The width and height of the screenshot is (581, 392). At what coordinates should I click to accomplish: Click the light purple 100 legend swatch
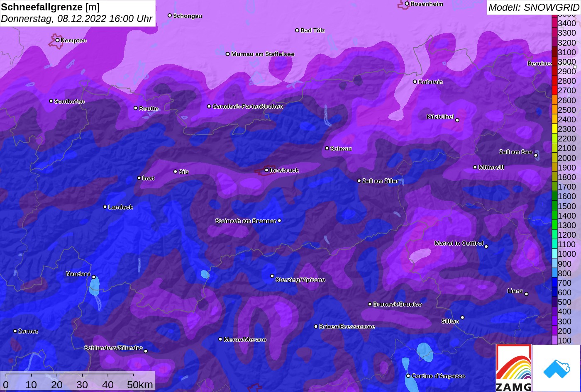click(x=554, y=340)
